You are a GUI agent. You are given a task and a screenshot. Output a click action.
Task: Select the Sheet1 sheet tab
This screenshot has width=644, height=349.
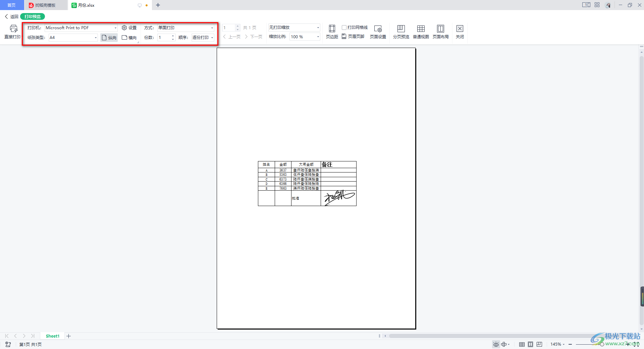pos(53,336)
